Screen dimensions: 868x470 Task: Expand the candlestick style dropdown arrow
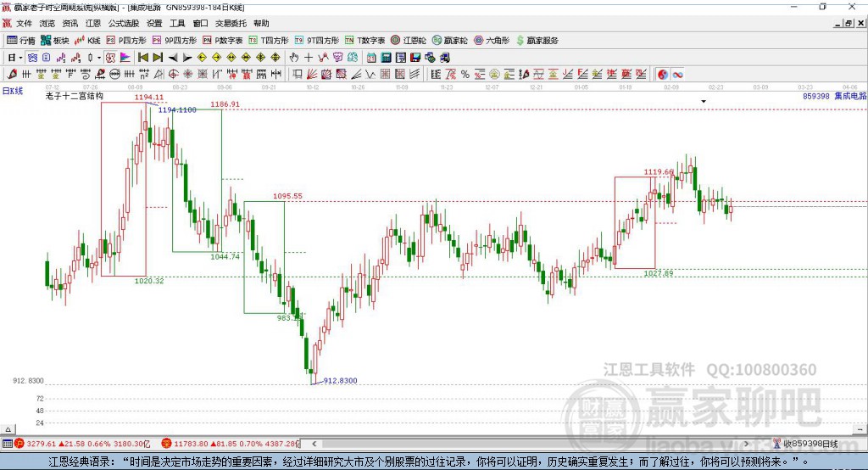click(x=99, y=58)
